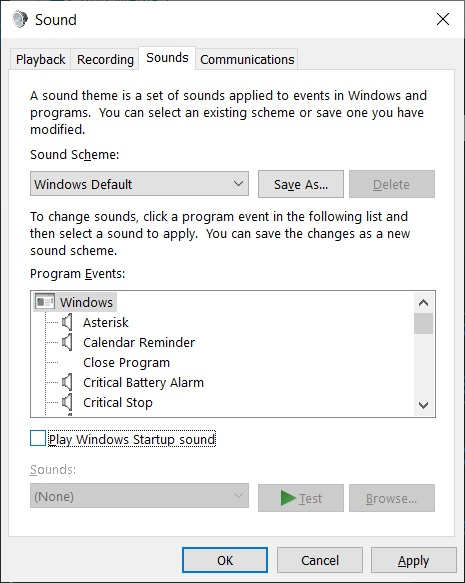This screenshot has width=465, height=583.
Task: Click the speaker icon beside Critical Stop
Action: pyautogui.click(x=67, y=402)
